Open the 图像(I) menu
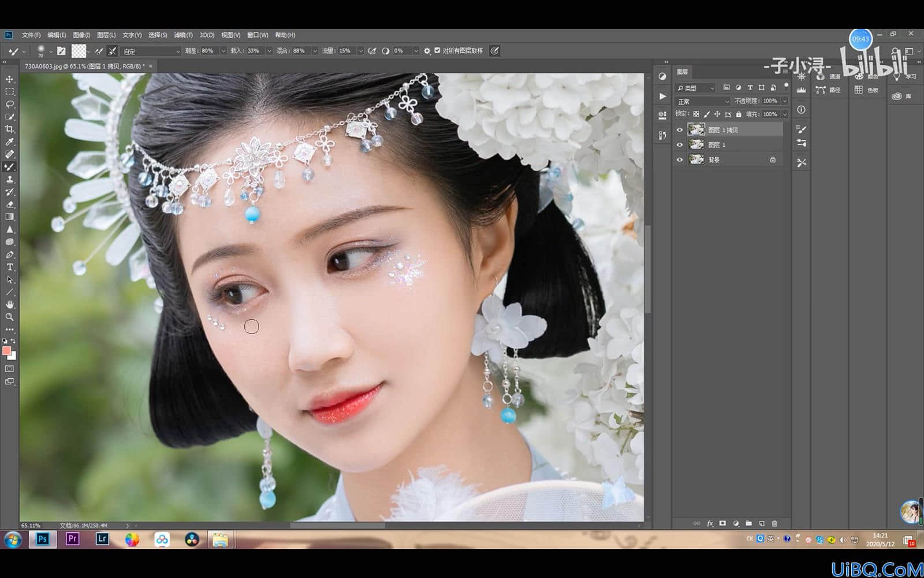 click(81, 35)
